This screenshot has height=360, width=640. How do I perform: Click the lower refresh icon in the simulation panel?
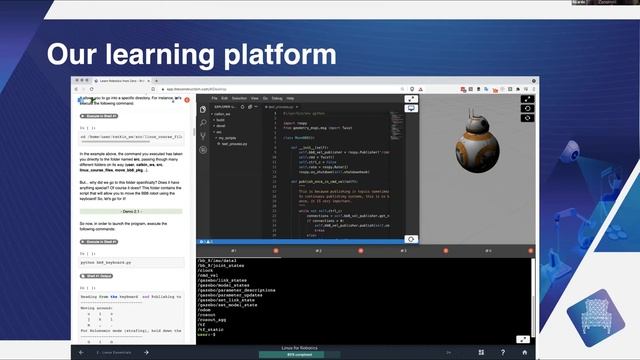click(x=527, y=118)
